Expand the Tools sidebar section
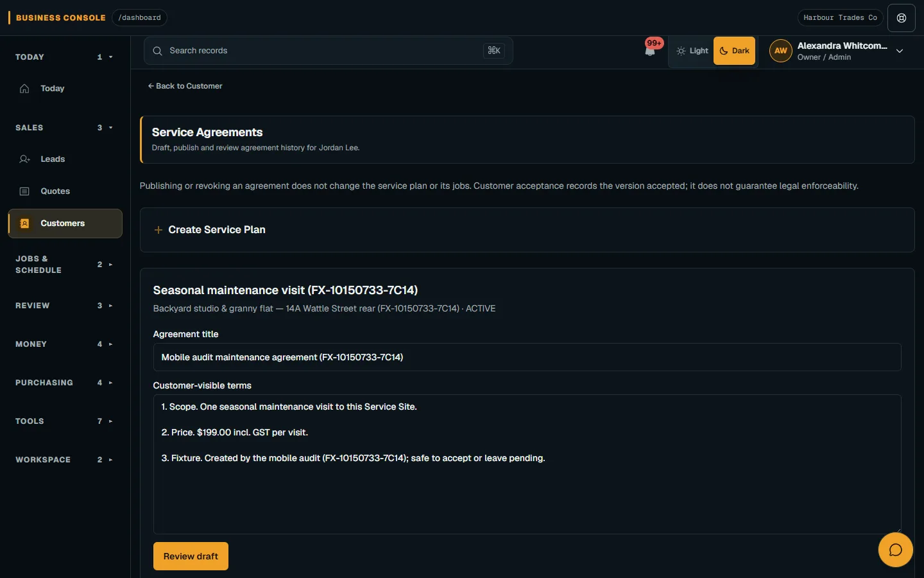Viewport: 924px width, 578px height. pyautogui.click(x=64, y=421)
